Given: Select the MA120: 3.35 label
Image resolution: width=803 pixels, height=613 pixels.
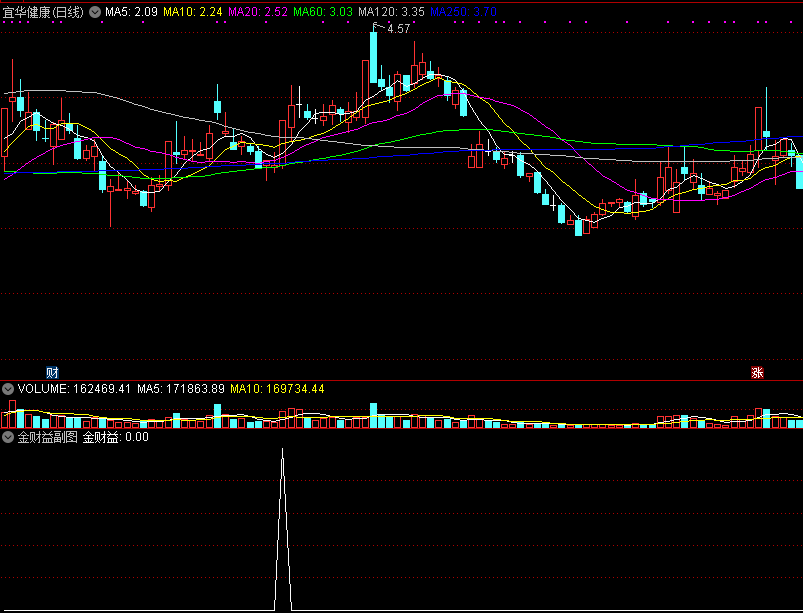Looking at the screenshot, I should (391, 12).
